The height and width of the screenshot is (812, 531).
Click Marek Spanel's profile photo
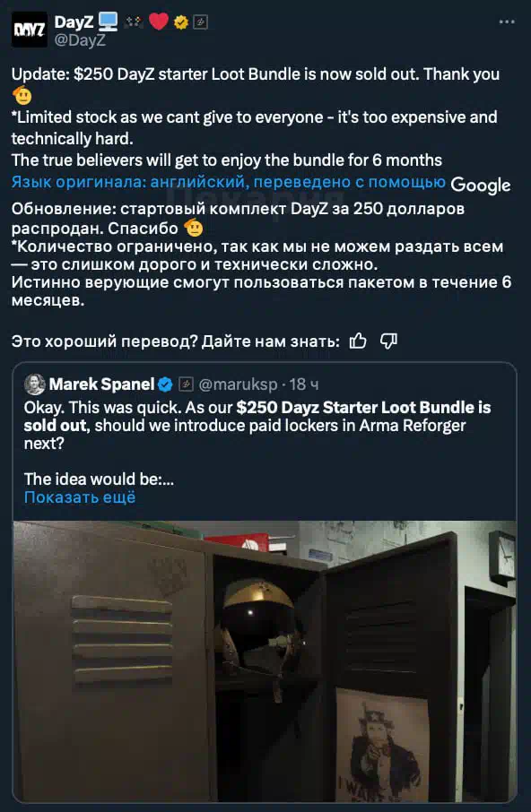[x=35, y=384]
